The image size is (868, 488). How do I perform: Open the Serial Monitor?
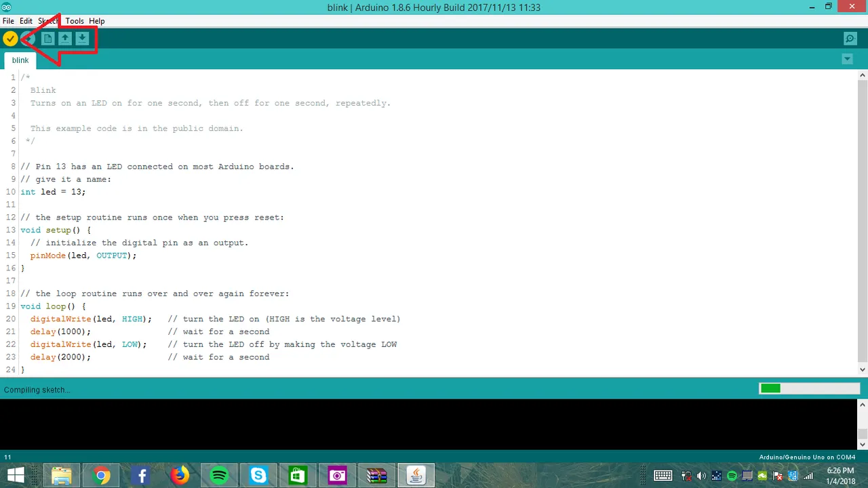pos(850,39)
